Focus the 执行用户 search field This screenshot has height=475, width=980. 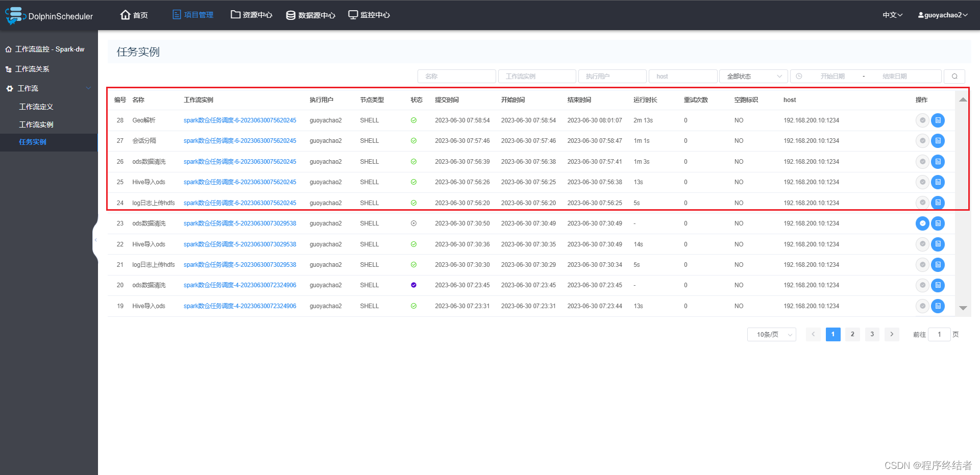pos(612,76)
